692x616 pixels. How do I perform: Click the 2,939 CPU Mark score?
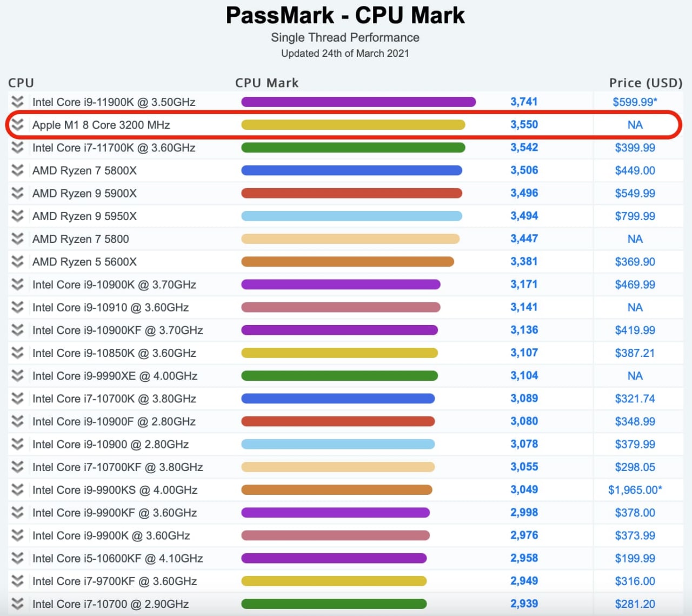(x=524, y=604)
